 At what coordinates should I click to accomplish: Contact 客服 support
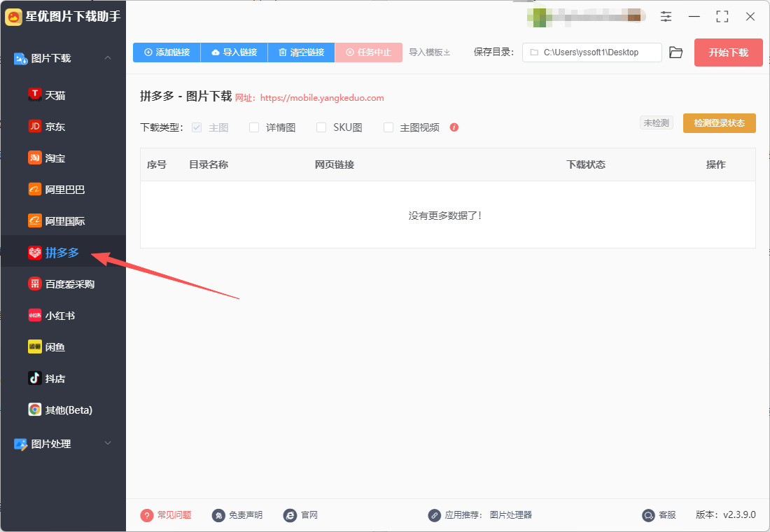click(x=659, y=514)
